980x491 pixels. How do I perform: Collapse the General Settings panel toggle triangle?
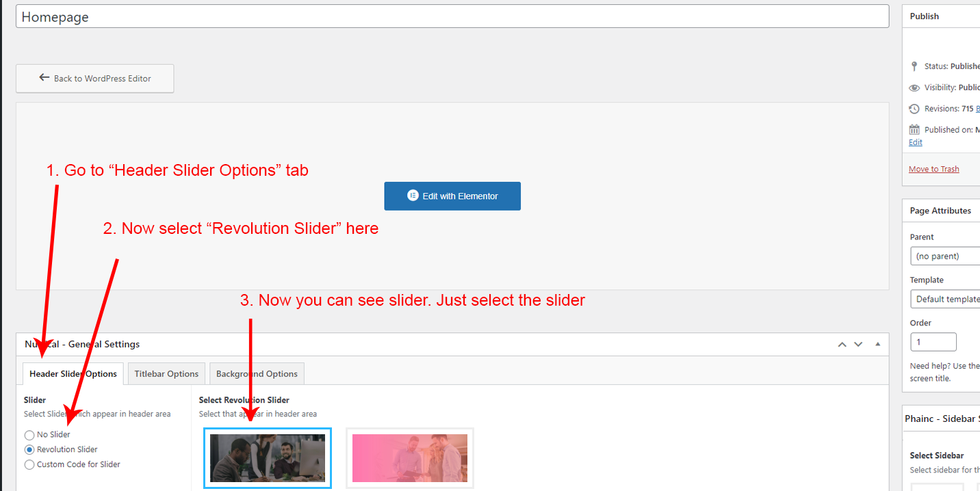[878, 344]
